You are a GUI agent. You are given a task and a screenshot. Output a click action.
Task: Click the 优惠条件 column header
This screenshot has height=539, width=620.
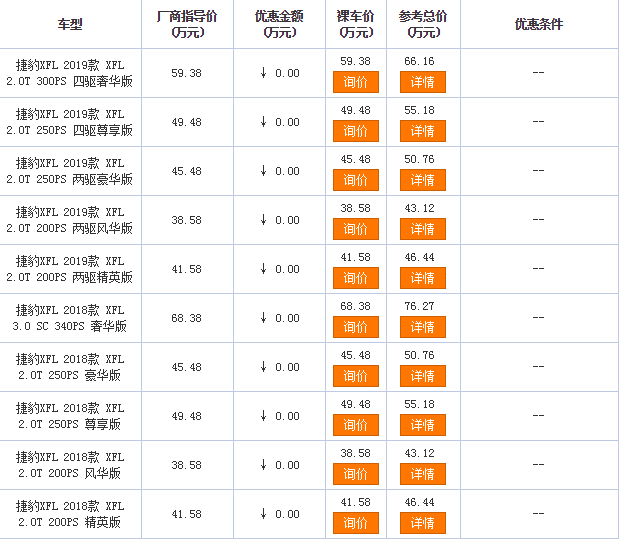point(539,25)
